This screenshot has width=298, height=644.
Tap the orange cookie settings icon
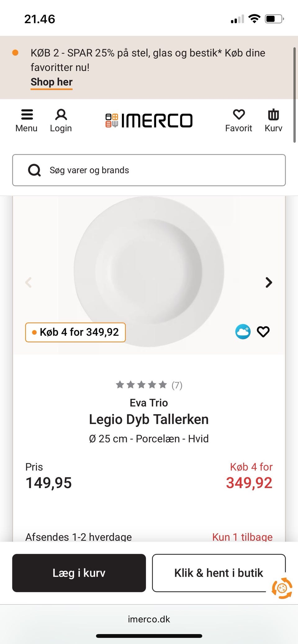(x=282, y=588)
